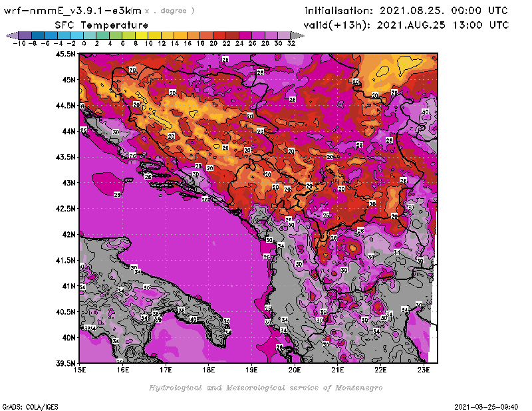Click the '42N' latitude axis label
The image size is (532, 411).
[x=68, y=235]
